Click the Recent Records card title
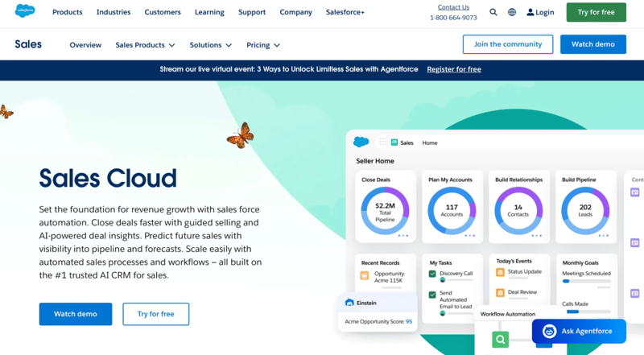644x355 pixels. [380, 263]
